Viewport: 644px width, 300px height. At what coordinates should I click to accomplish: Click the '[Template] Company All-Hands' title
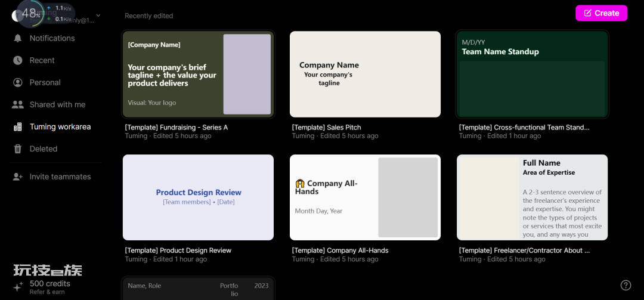pyautogui.click(x=340, y=250)
